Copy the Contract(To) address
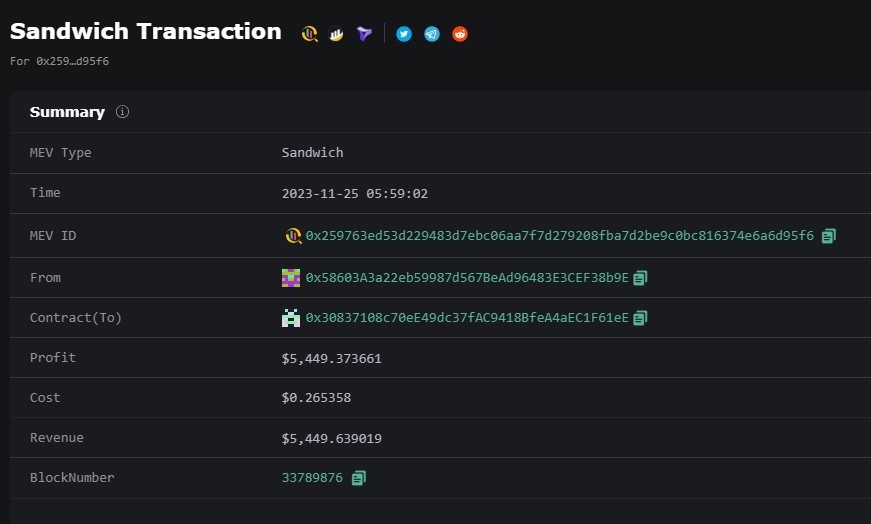 tap(641, 318)
